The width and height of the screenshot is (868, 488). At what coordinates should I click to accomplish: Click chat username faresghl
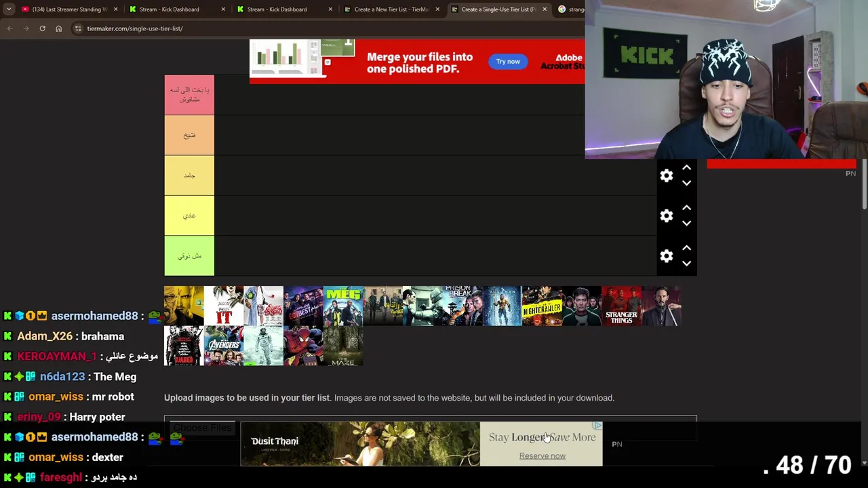pos(61,477)
